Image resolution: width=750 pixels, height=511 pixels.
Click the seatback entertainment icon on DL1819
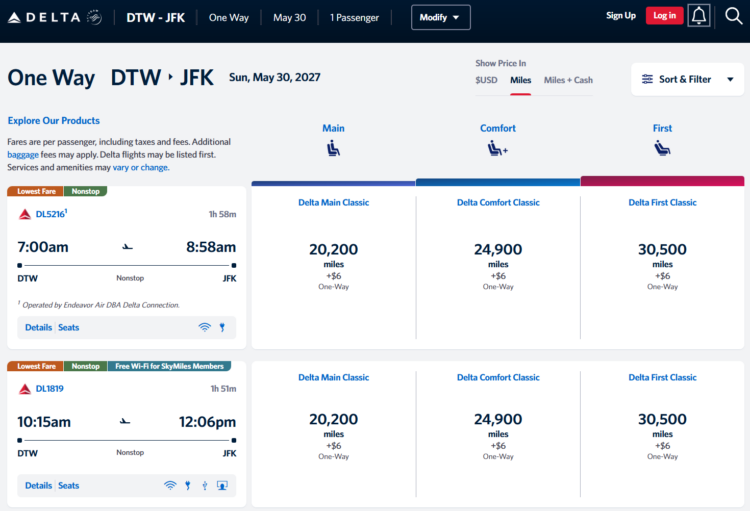222,485
